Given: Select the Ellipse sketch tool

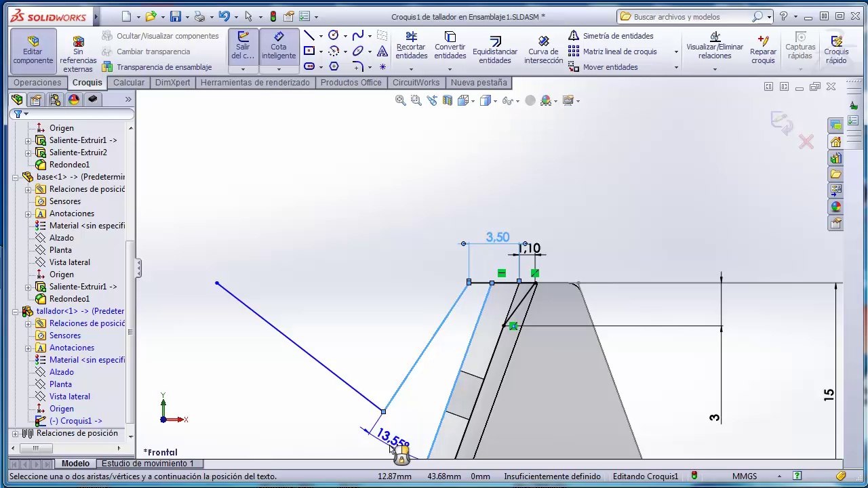Looking at the screenshot, I should (357, 51).
